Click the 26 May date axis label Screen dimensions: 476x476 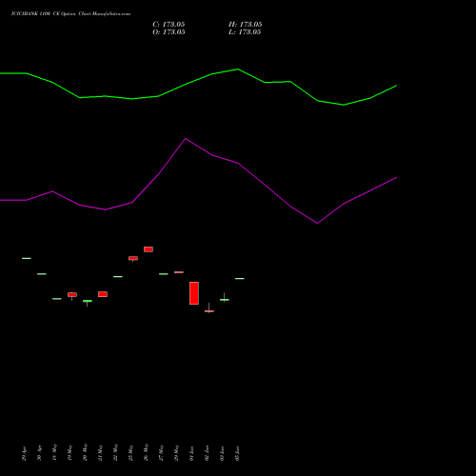pos(146,452)
